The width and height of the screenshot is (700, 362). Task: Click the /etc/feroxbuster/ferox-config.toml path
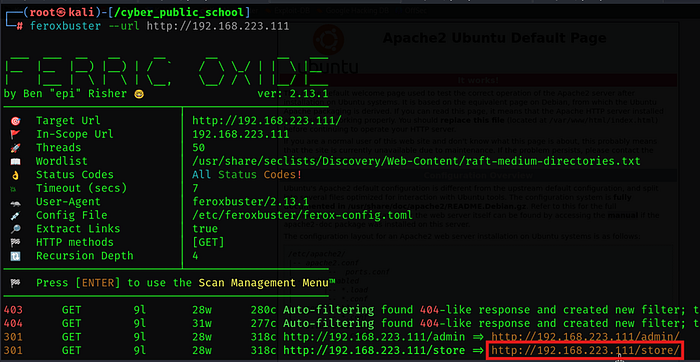click(302, 216)
